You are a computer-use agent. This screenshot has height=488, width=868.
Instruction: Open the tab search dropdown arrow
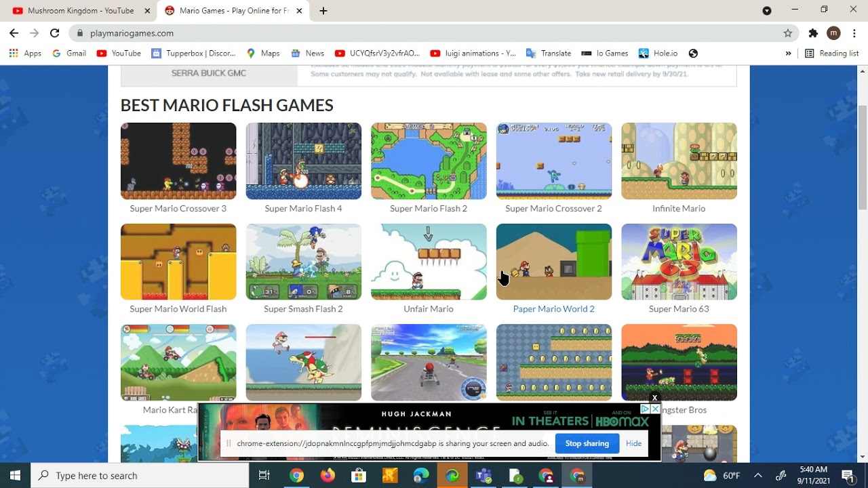[x=767, y=10]
